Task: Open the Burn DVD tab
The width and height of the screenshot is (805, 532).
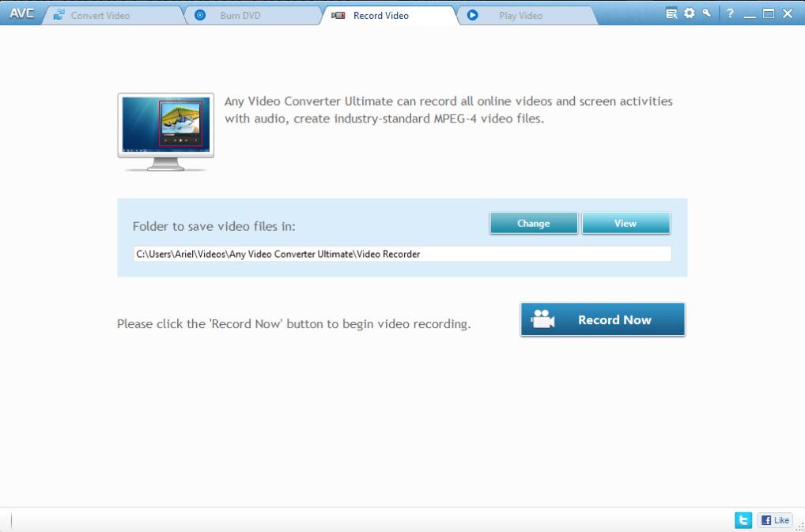Action: pos(252,15)
